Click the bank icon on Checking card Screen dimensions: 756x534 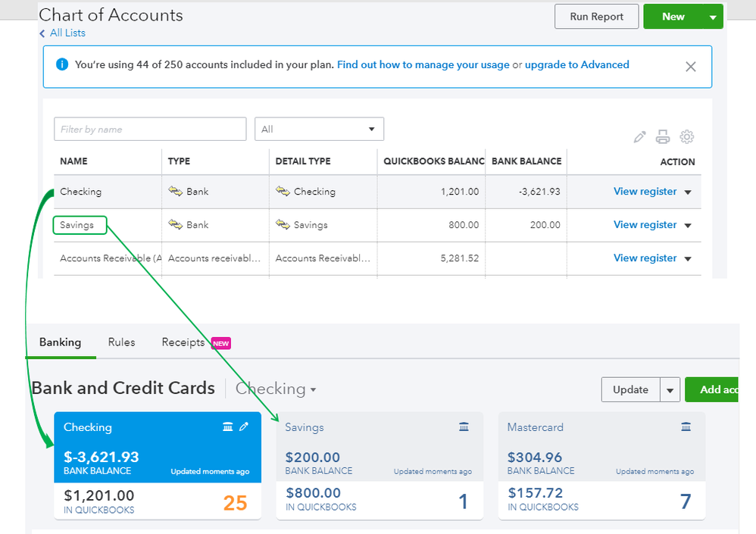tap(228, 427)
